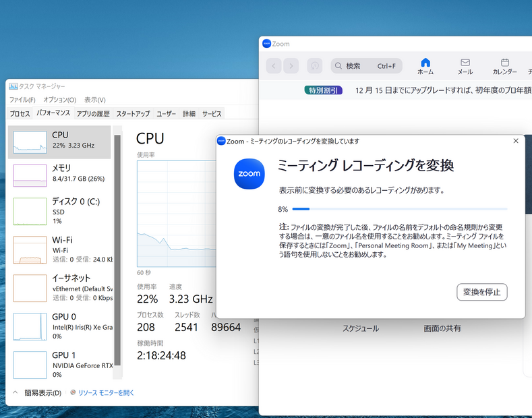The height and width of the screenshot is (418, 532).
Task: Open the メール tab in Zoom
Action: pyautogui.click(x=465, y=66)
